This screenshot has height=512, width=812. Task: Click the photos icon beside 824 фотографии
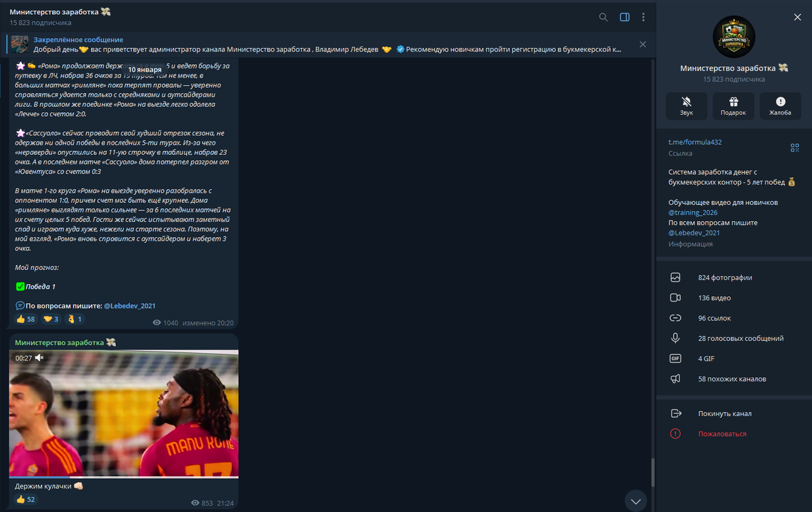point(675,277)
